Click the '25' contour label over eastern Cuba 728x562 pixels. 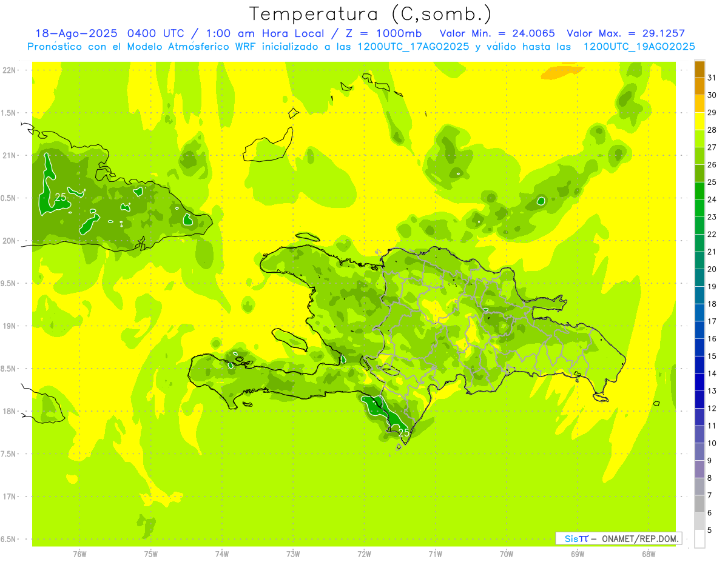(x=61, y=197)
